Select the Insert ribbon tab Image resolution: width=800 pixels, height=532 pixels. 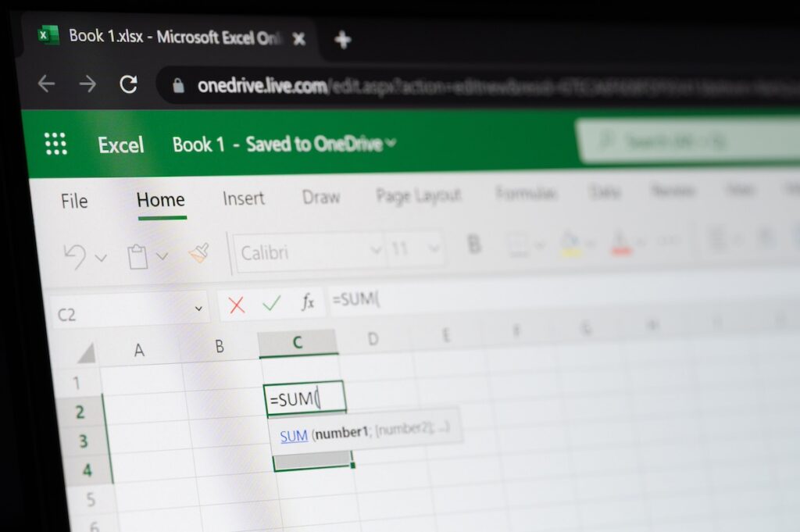[243, 198]
